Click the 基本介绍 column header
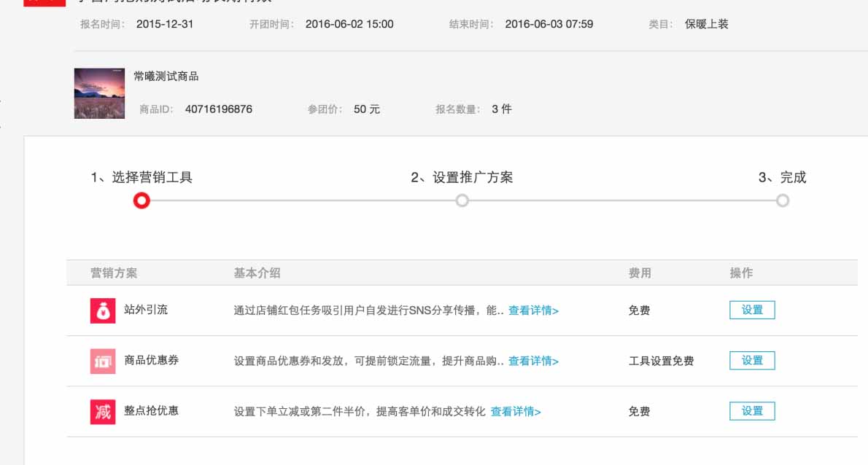Viewport: 868px width, 465px height. 257,273
